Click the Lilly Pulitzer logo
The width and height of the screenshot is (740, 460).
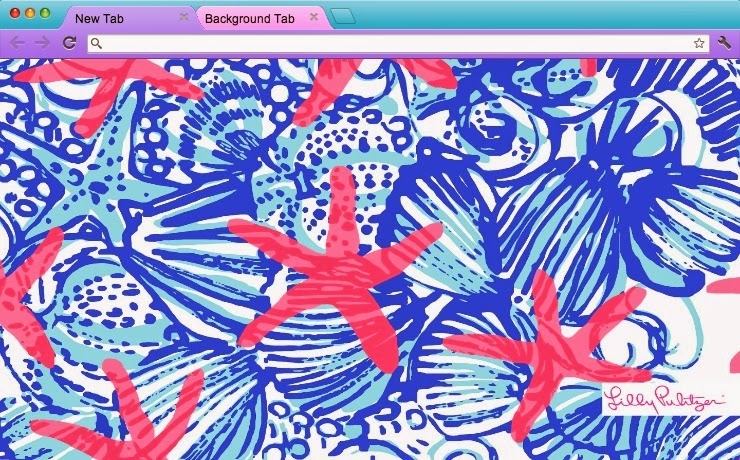click(x=666, y=399)
